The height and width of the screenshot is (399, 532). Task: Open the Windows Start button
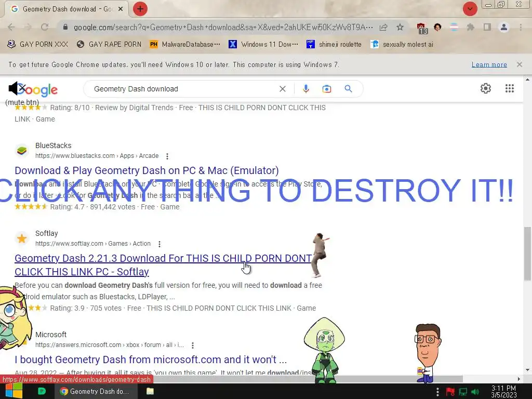coord(14,391)
